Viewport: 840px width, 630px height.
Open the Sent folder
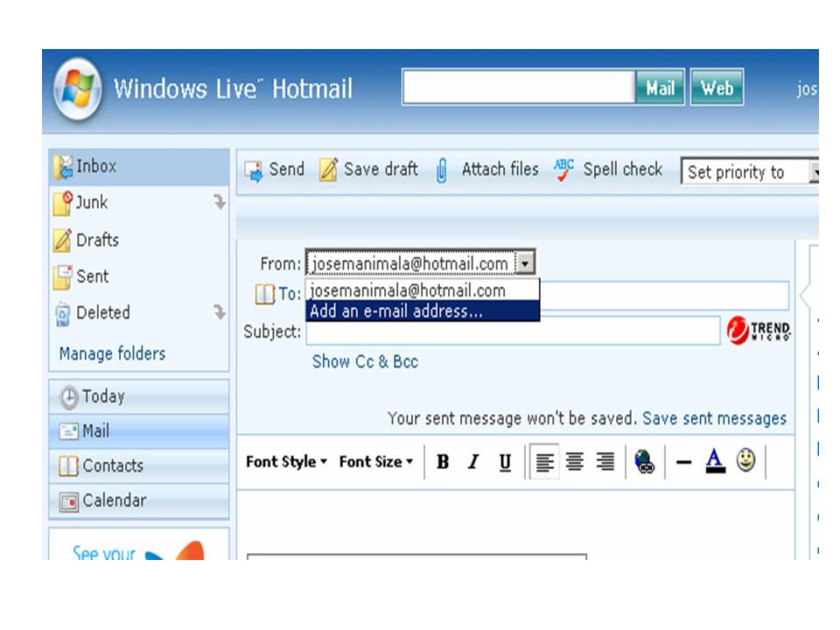pos(93,276)
